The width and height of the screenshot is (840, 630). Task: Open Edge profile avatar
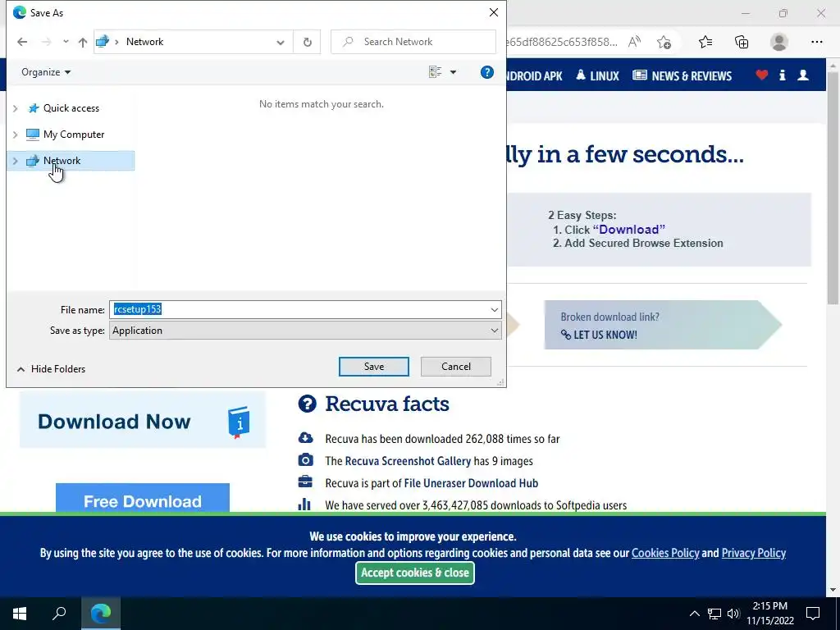point(779,42)
